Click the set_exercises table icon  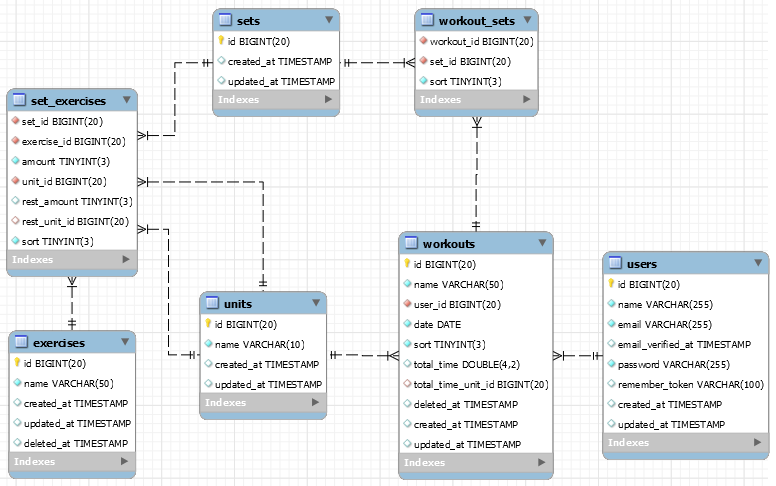tap(19, 100)
